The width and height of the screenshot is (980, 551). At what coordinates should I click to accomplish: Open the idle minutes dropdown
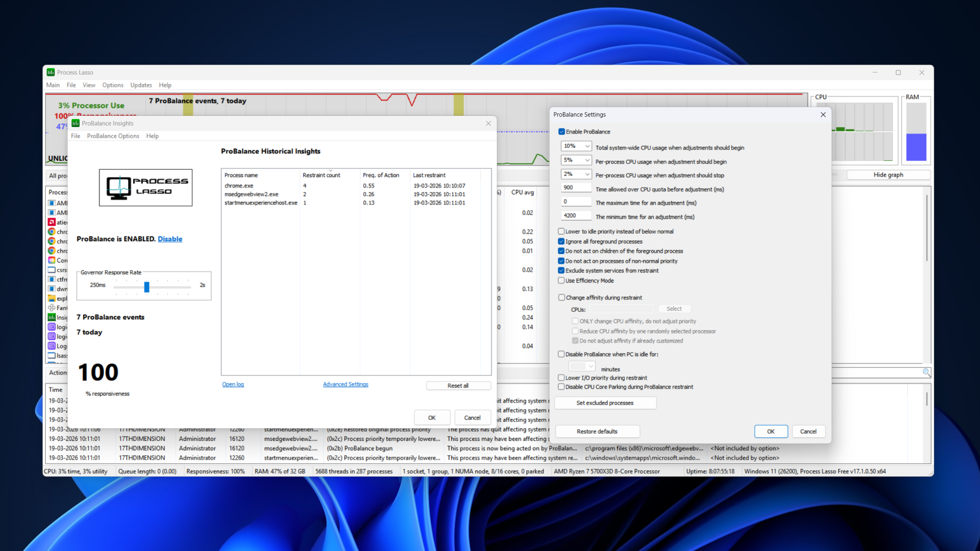coord(582,366)
